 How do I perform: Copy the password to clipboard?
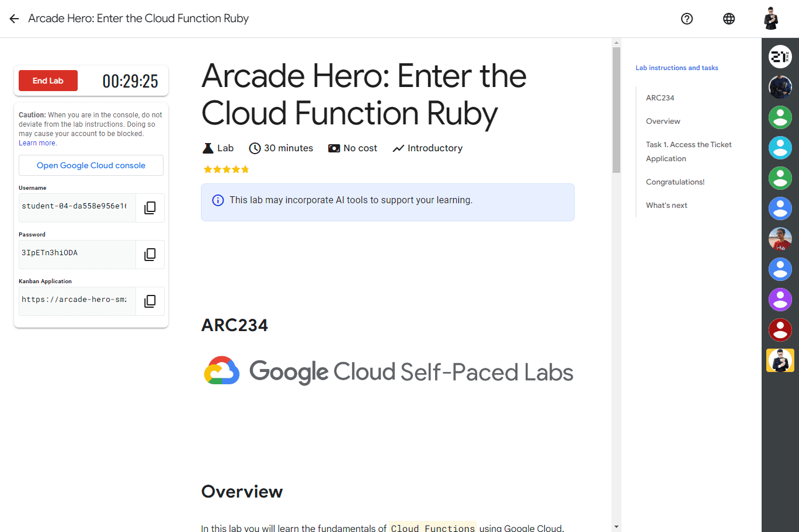click(x=150, y=255)
